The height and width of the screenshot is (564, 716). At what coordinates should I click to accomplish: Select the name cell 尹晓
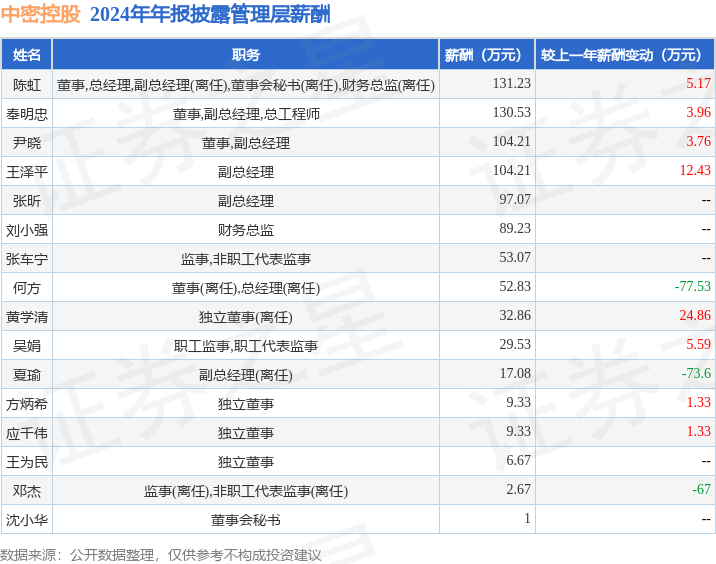point(26,143)
